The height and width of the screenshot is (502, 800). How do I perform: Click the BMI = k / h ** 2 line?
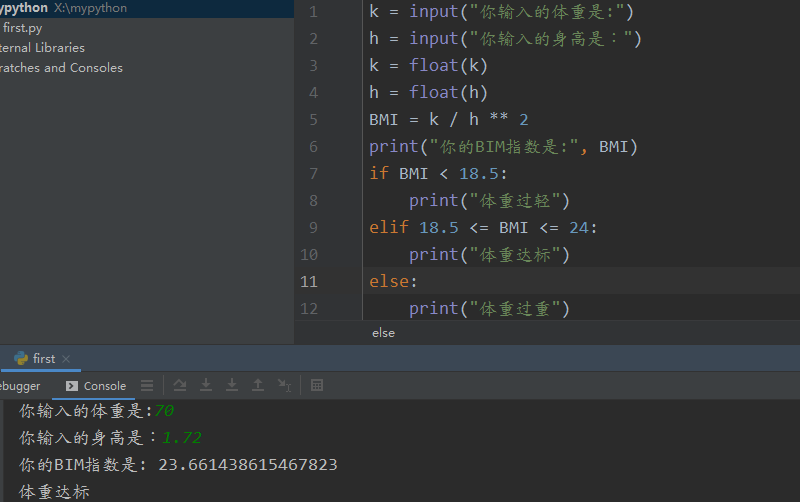coord(449,120)
